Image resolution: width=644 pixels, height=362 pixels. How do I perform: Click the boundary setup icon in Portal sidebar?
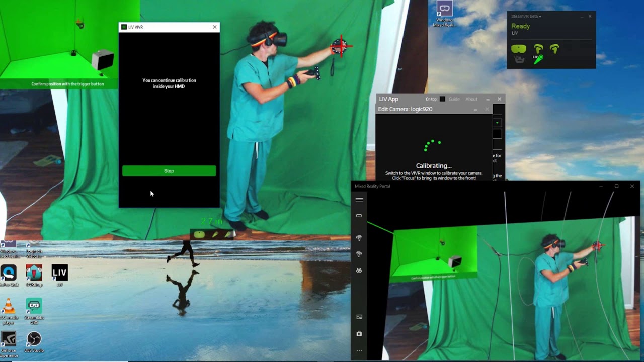[x=359, y=270]
